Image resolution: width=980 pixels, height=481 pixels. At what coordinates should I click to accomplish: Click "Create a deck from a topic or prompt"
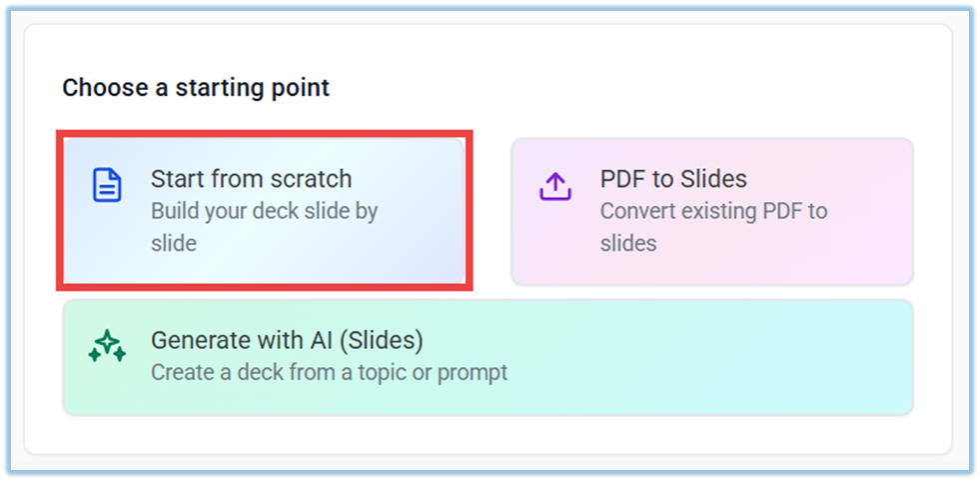[x=329, y=373]
